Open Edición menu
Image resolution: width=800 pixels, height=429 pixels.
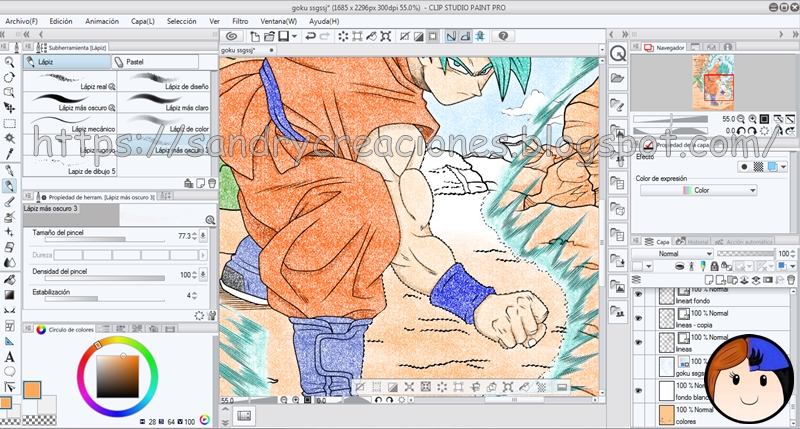(61, 21)
